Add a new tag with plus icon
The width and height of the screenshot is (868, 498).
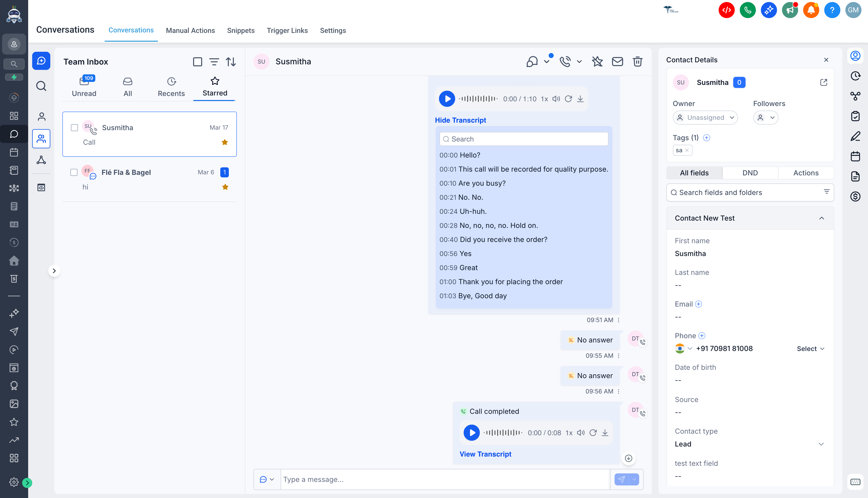point(706,138)
